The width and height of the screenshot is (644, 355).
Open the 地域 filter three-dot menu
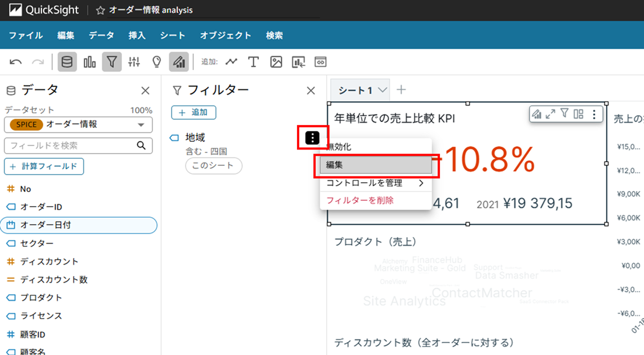[312, 138]
